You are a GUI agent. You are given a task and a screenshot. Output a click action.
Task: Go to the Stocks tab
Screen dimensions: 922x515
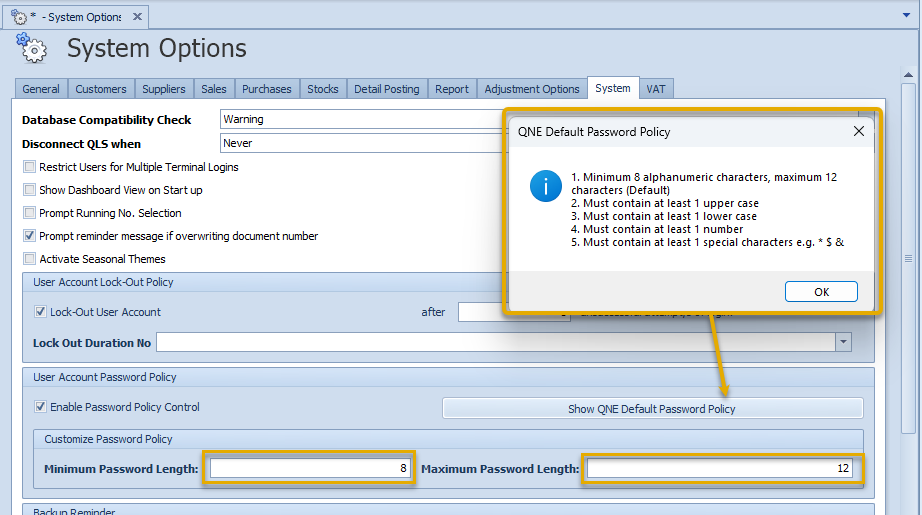(323, 89)
